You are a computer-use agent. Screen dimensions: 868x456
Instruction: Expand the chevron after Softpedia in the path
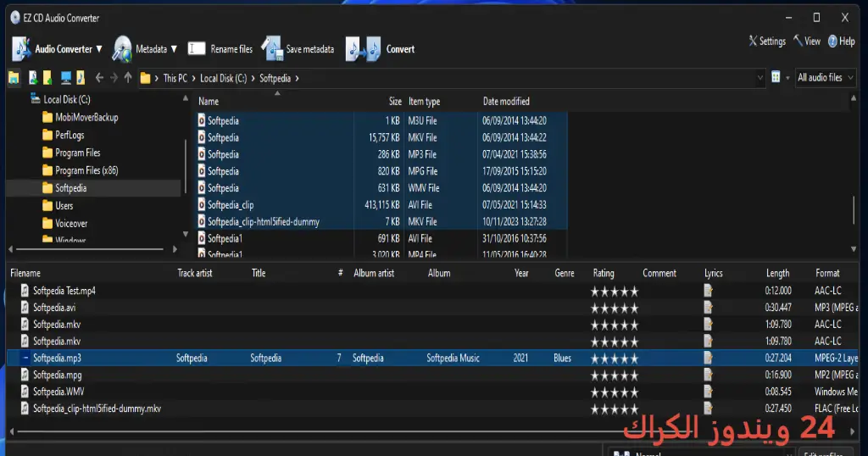coord(298,78)
